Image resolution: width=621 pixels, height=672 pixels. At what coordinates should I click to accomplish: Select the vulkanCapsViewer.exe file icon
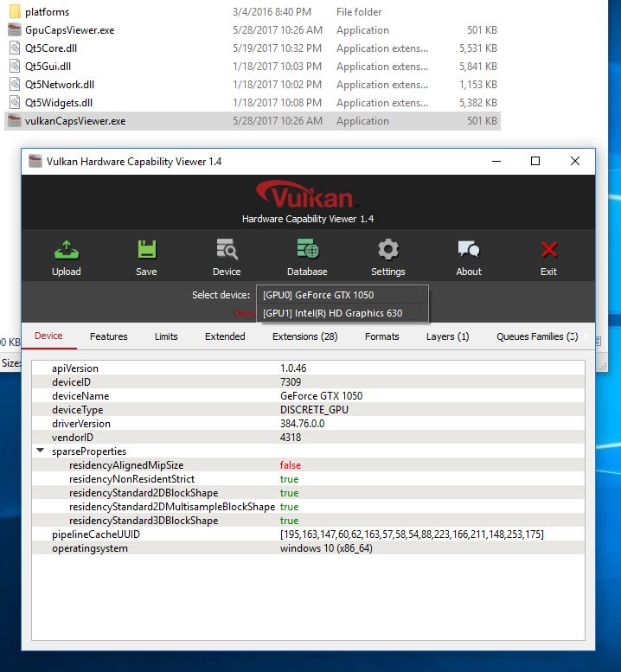(15, 121)
